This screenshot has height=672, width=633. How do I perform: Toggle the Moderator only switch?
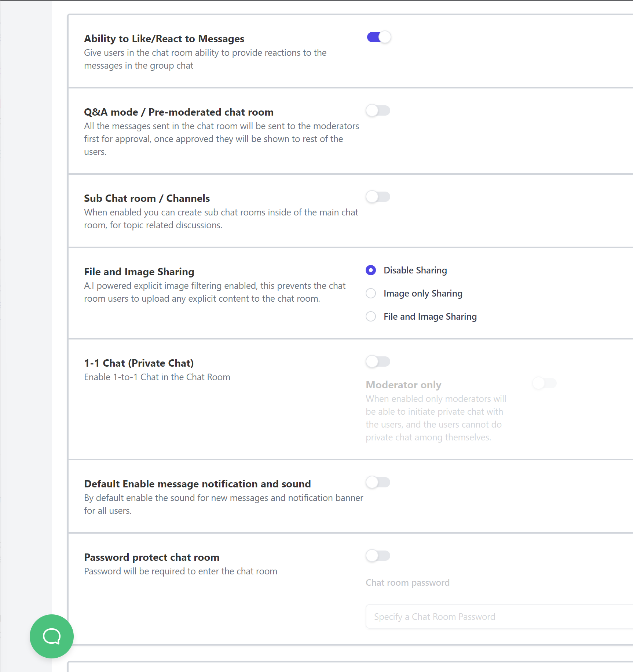click(544, 383)
